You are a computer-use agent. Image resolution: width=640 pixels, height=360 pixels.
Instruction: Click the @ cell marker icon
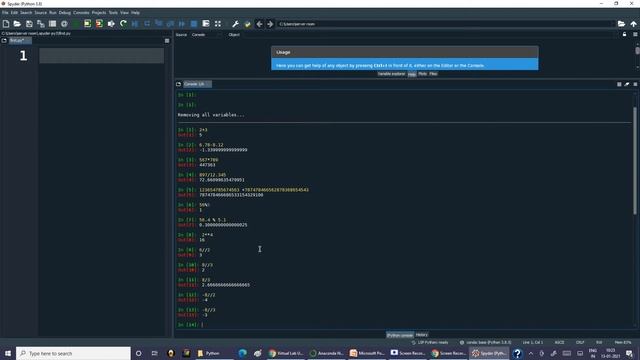click(x=64, y=24)
